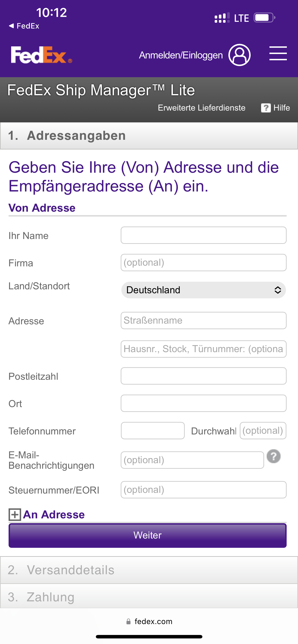Select the Telefonnummer field
Screen dimensions: 298x644
tap(153, 430)
